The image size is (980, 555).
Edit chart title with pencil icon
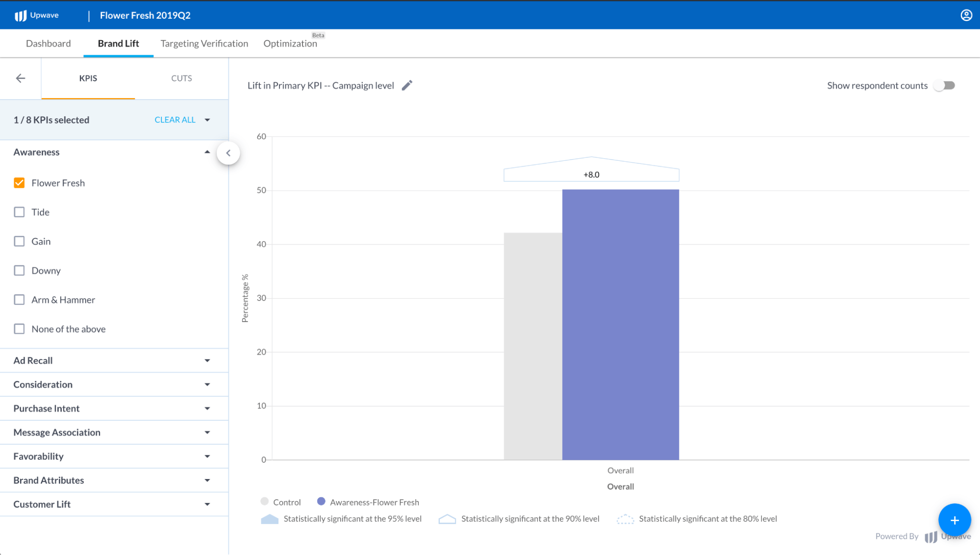click(407, 85)
